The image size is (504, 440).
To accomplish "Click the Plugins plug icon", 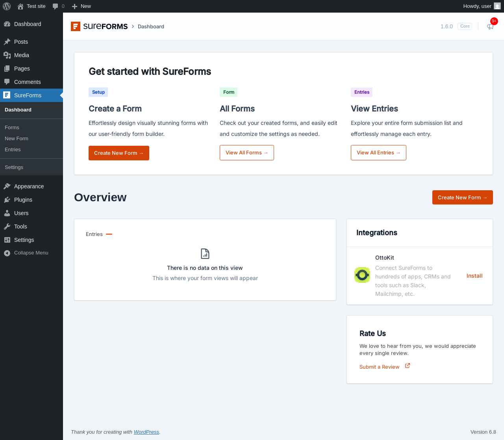I will pyautogui.click(x=7, y=200).
